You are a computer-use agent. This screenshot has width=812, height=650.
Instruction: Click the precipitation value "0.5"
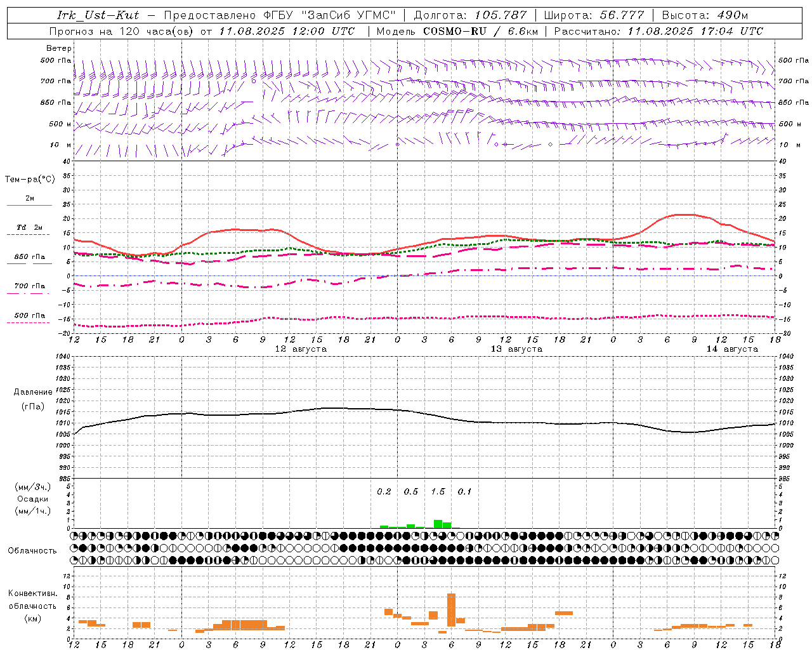point(411,492)
